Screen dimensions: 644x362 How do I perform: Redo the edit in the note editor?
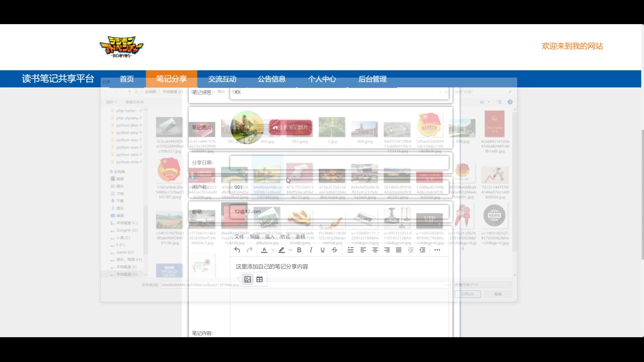point(250,250)
